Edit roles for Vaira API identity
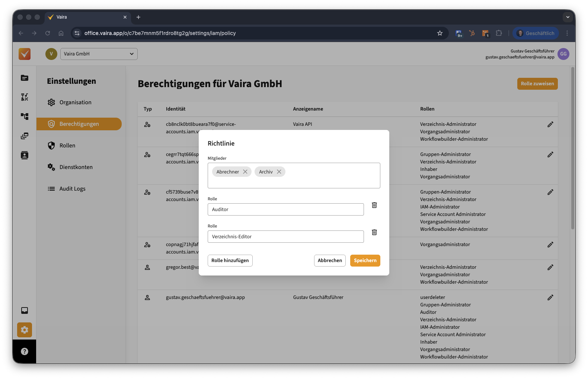This screenshot has width=588, height=379. pos(550,124)
